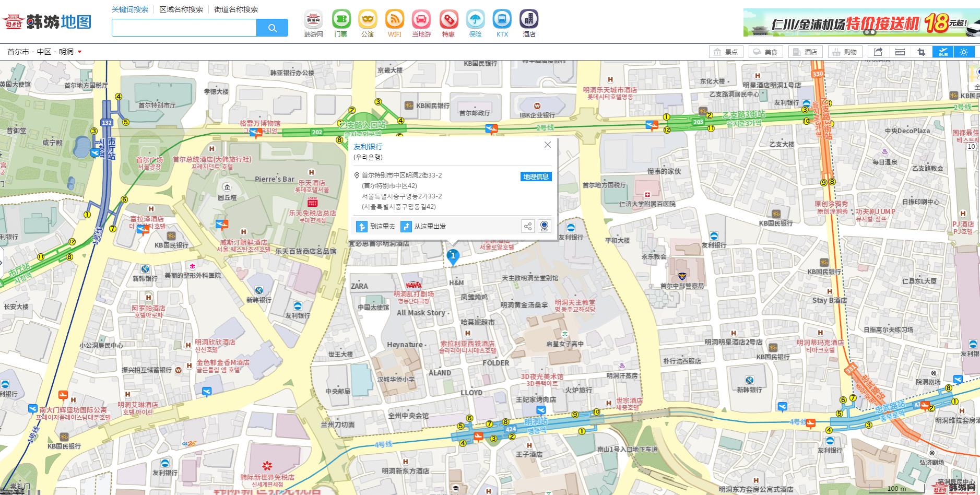The image size is (980, 495).
Task: Select the crop capture map tool
Action: tap(922, 52)
